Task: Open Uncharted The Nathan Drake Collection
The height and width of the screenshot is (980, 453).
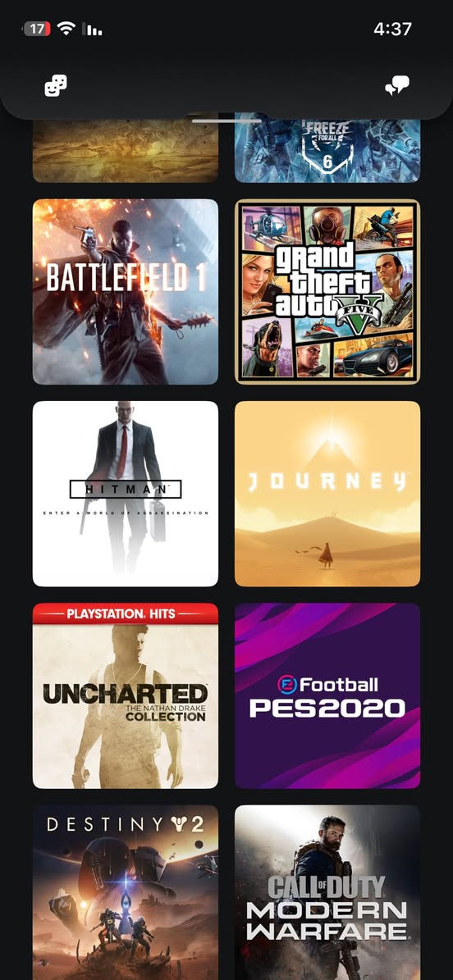Action: click(x=125, y=695)
